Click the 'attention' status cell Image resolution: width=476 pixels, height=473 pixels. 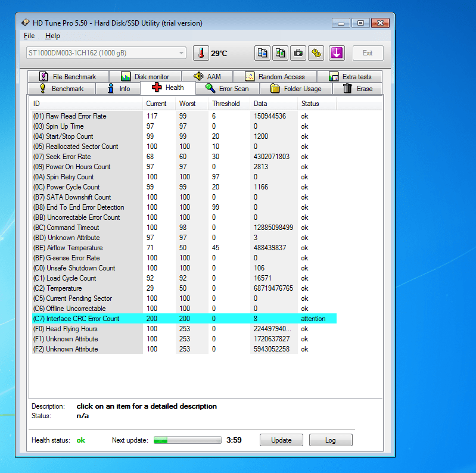tap(313, 319)
